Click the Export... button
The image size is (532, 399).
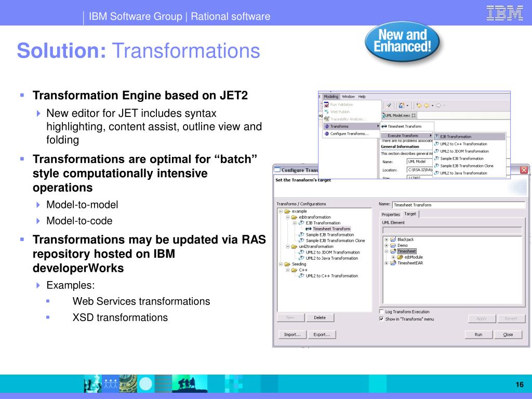322,335
